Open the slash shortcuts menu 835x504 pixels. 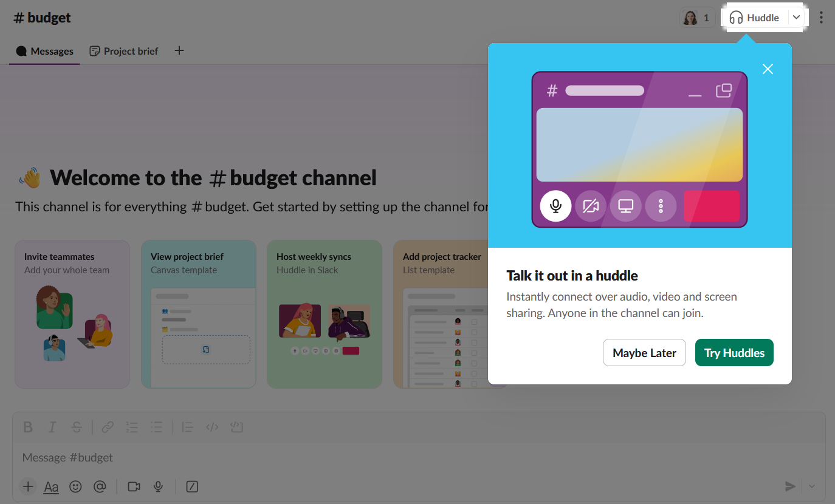[192, 486]
